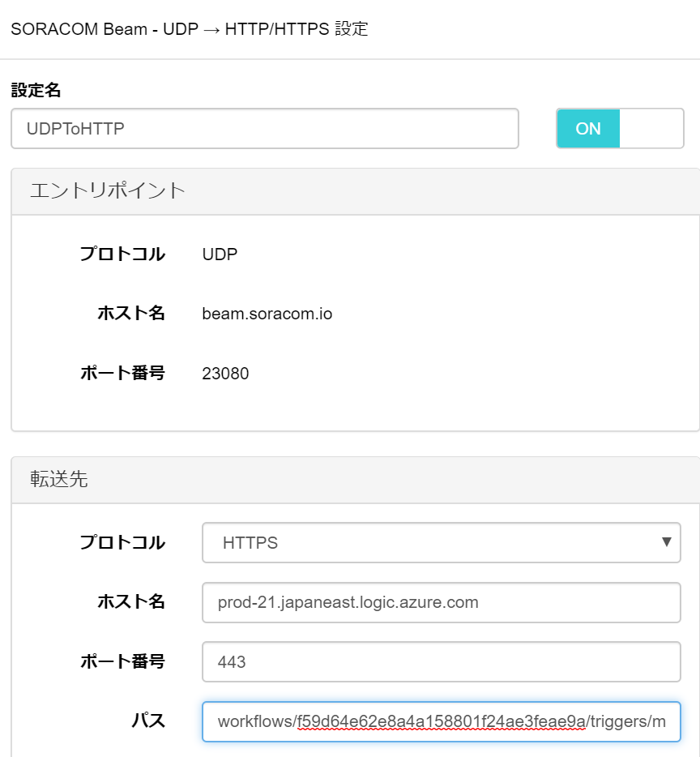Click the white off-side of the ON switch
The image size is (700, 757).
[651, 129]
